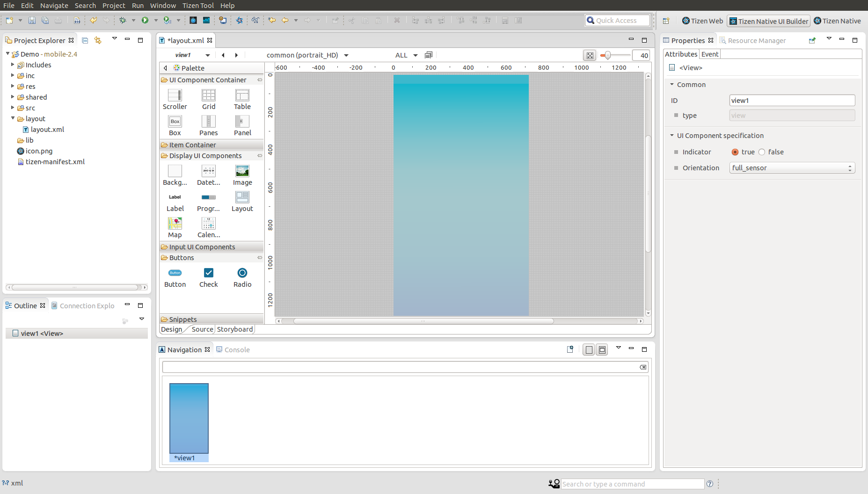This screenshot has width=868, height=494.
Task: Switch to the Tizen Web perspective
Action: [702, 21]
